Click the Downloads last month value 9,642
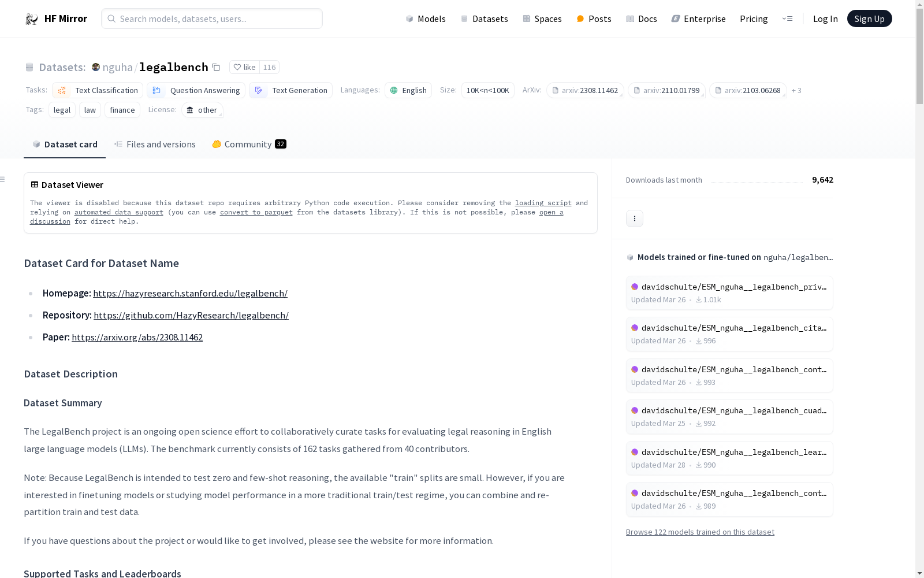Viewport: 924px width, 578px height. pos(822,180)
